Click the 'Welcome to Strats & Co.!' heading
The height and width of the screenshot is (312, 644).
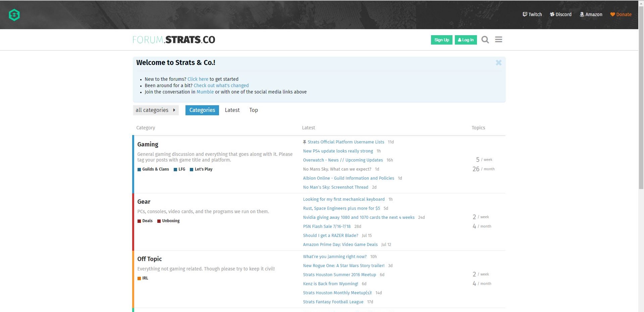point(176,63)
